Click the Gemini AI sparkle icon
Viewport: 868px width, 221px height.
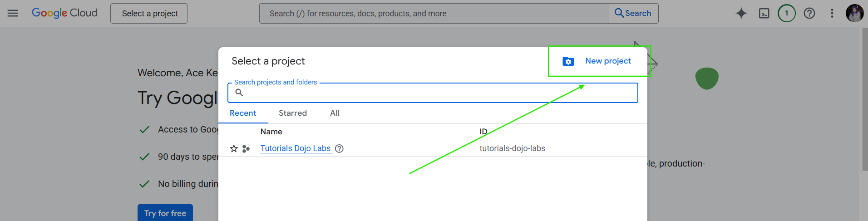[741, 13]
